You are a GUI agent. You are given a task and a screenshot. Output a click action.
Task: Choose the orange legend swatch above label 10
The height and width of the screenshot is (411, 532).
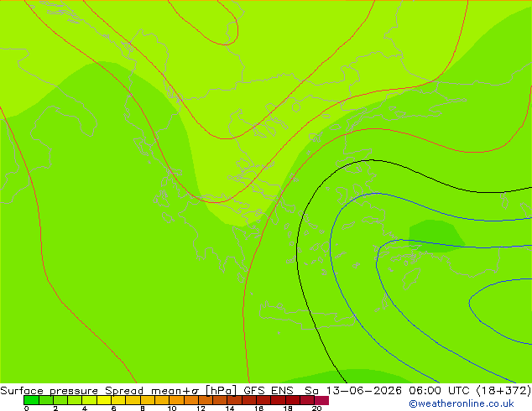click(176, 400)
